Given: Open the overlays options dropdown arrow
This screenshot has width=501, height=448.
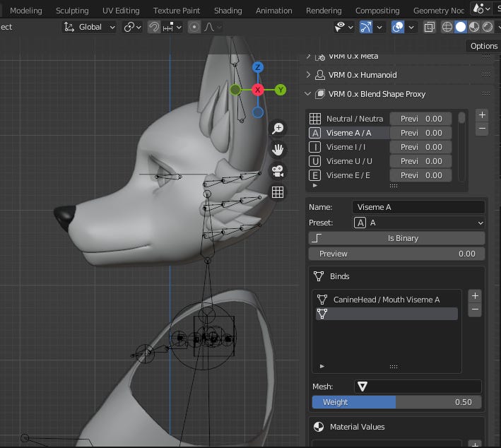Looking at the screenshot, I should [411, 27].
